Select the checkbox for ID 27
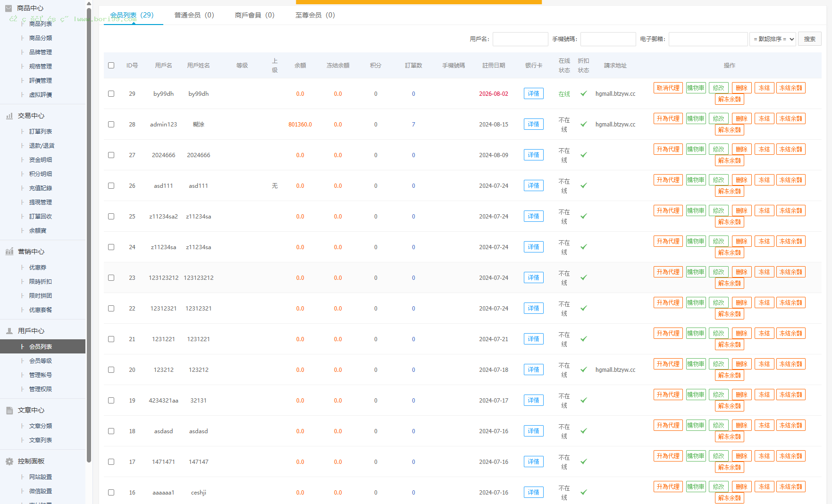The width and height of the screenshot is (832, 504). pyautogui.click(x=111, y=155)
